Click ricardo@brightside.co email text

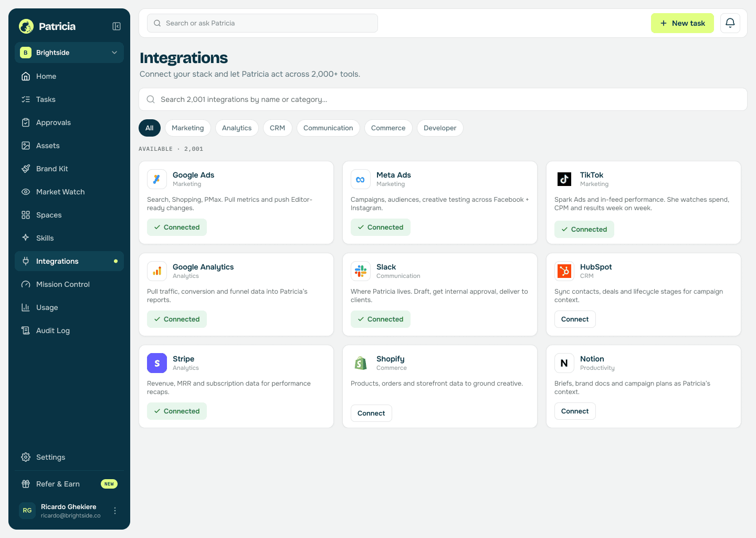click(x=71, y=516)
